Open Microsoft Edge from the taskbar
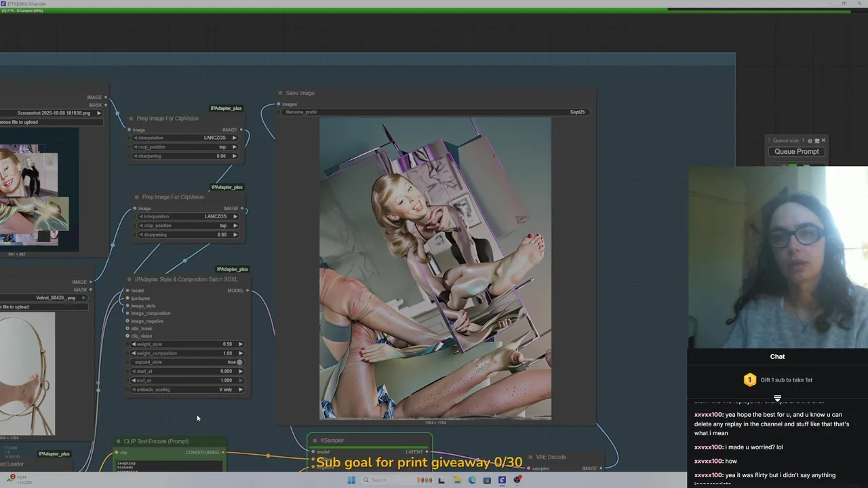868x488 pixels. [x=473, y=481]
